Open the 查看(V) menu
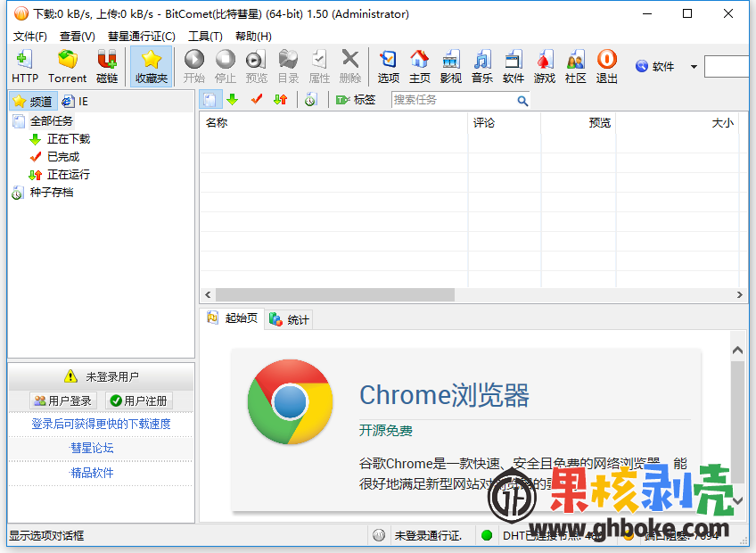Image resolution: width=756 pixels, height=553 pixels. (x=78, y=37)
